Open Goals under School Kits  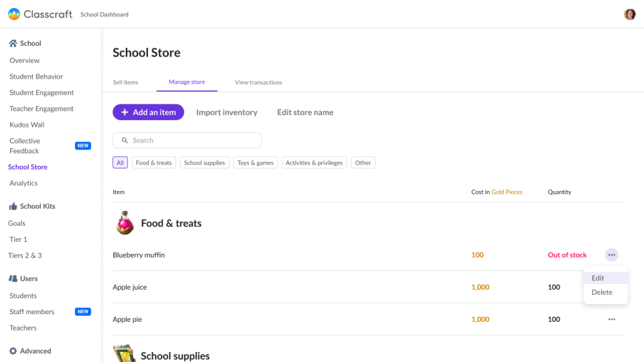pos(16,223)
